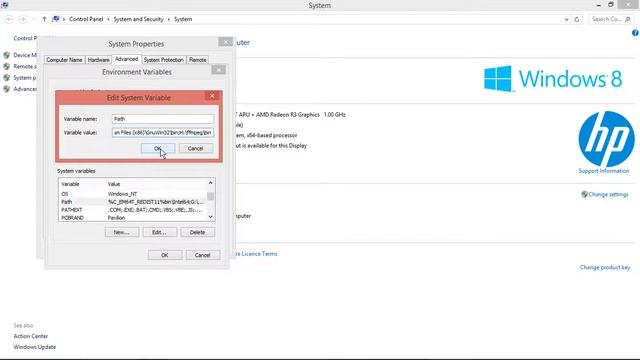
Task: Open Windows Update link
Action: [35, 347]
